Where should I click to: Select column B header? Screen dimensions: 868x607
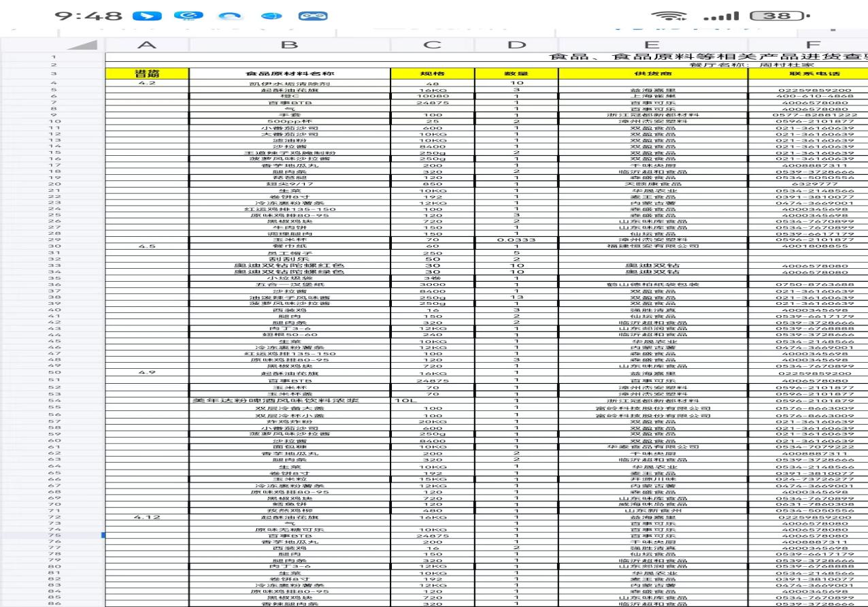click(x=289, y=45)
